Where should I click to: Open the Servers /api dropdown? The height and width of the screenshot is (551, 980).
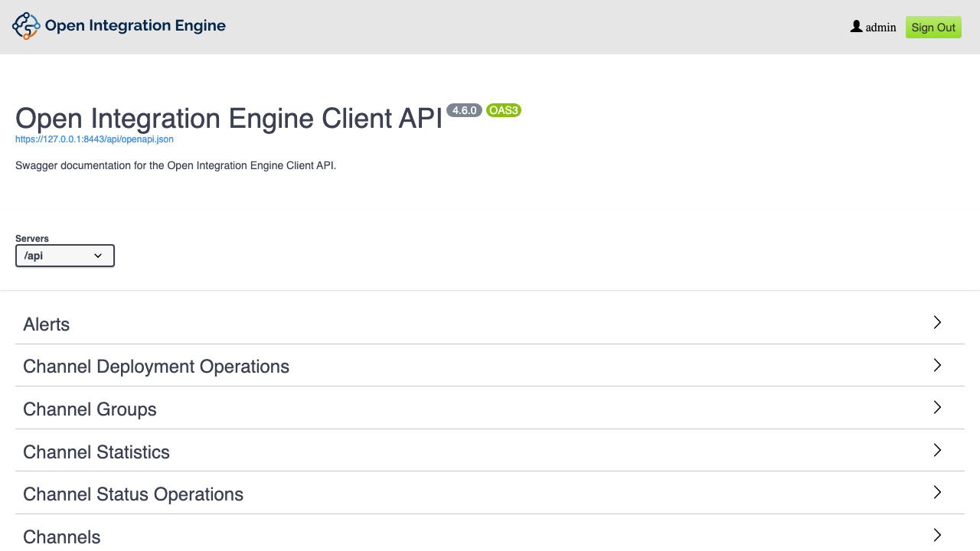click(65, 256)
